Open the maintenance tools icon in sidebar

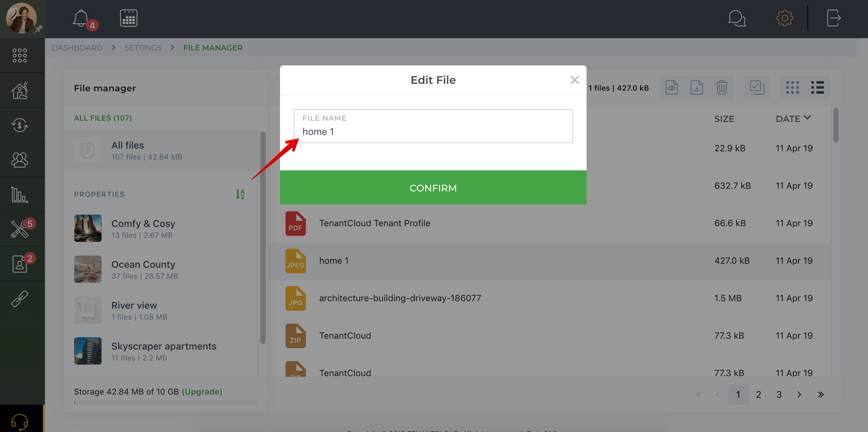[x=20, y=229]
